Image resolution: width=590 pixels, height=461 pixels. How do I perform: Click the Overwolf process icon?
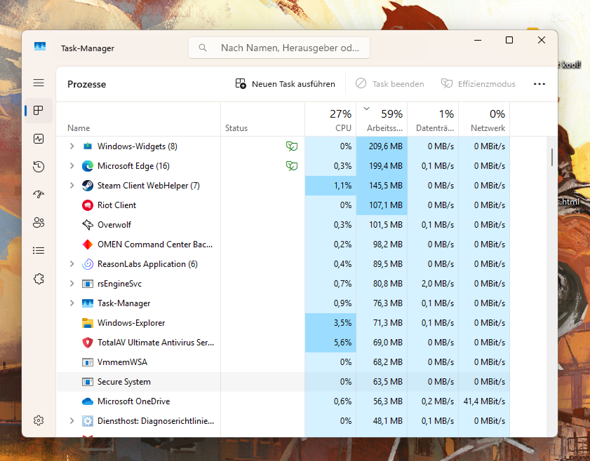(87, 225)
